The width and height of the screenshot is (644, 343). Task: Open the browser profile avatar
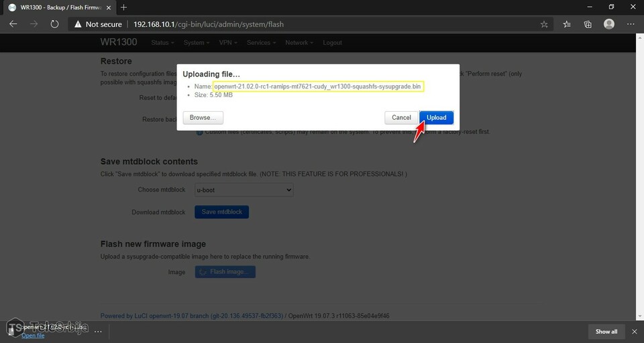(609, 24)
